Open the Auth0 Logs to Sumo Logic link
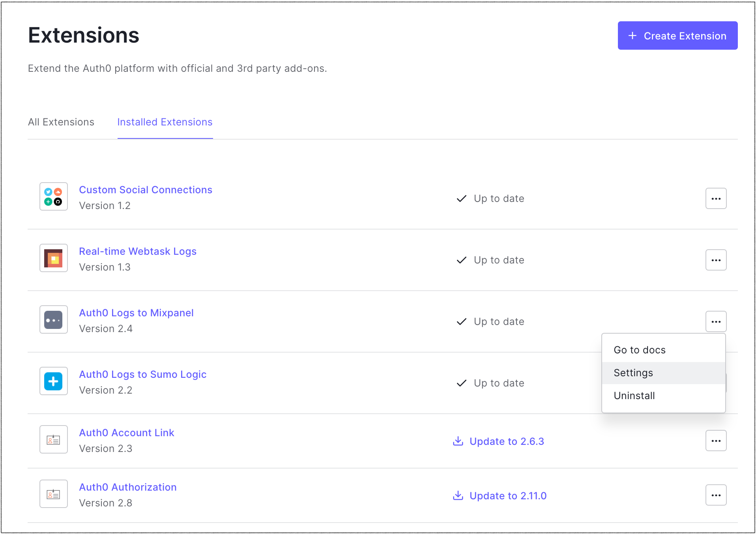Image resolution: width=756 pixels, height=534 pixels. coord(143,374)
